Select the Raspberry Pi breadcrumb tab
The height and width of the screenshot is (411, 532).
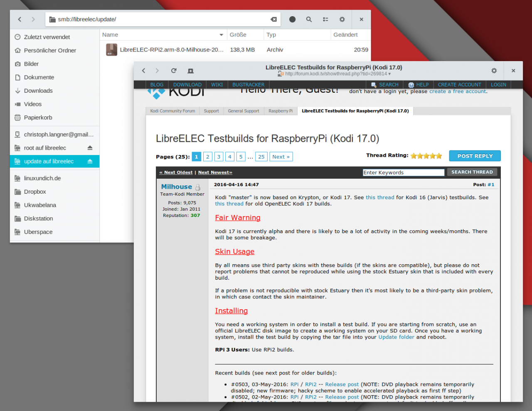tap(281, 111)
